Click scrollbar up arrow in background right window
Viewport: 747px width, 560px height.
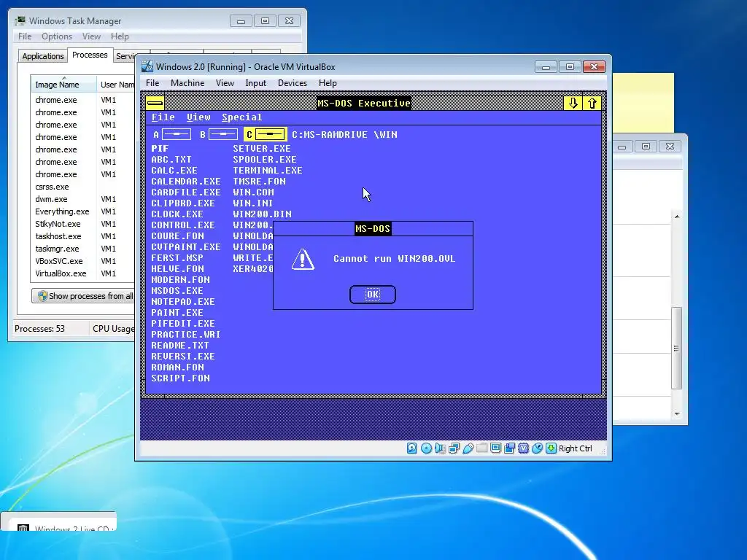[x=677, y=217]
